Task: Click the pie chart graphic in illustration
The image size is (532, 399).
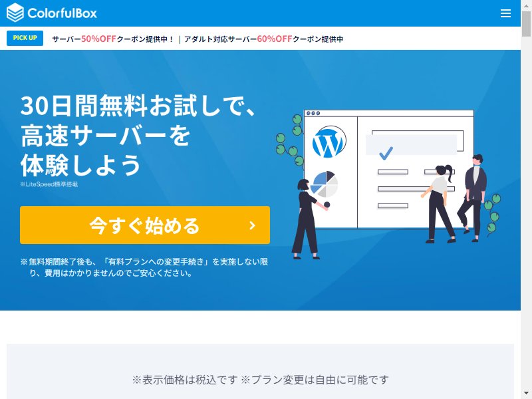Action: tap(325, 184)
